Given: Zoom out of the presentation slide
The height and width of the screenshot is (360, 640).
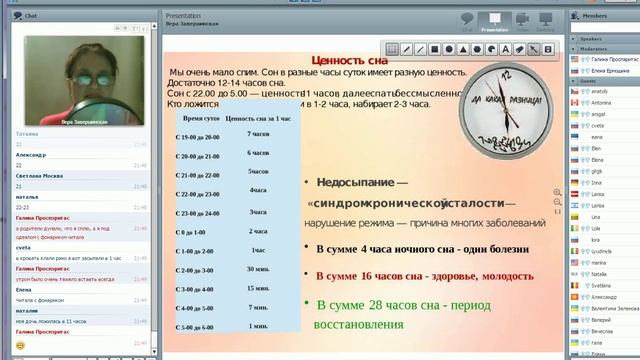Looking at the screenshot, I should click(x=557, y=202).
